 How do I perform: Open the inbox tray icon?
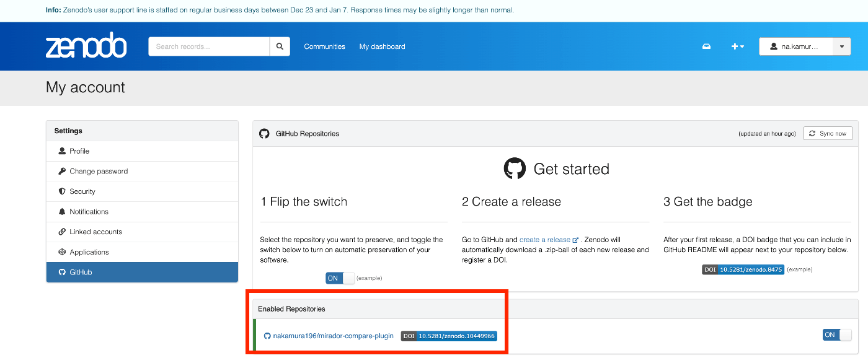tap(706, 46)
